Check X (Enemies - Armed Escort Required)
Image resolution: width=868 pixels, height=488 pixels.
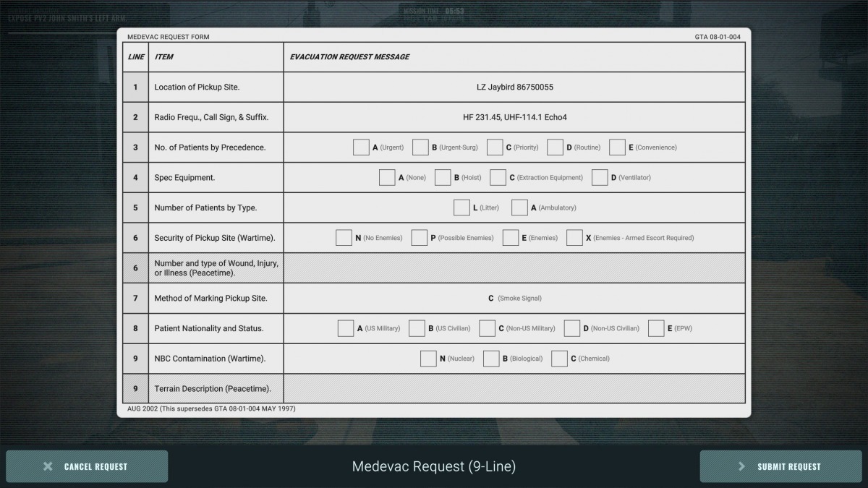574,238
